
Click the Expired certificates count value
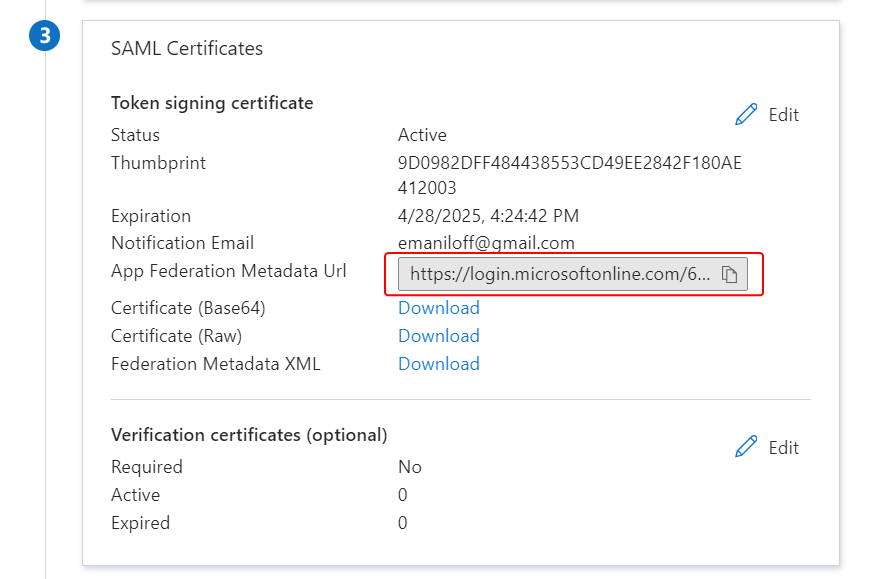(403, 523)
